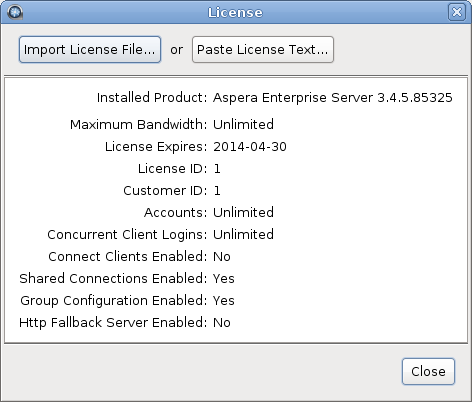Click the Accounts label

tap(175, 213)
